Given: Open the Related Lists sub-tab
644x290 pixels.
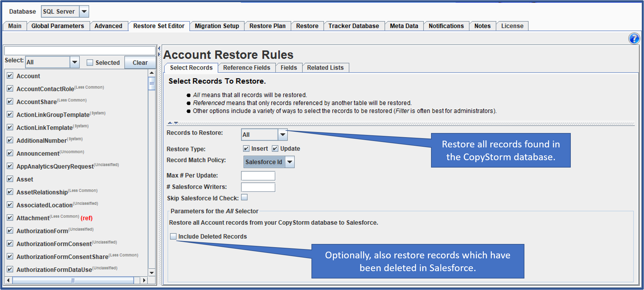Looking at the screenshot, I should click(326, 67).
